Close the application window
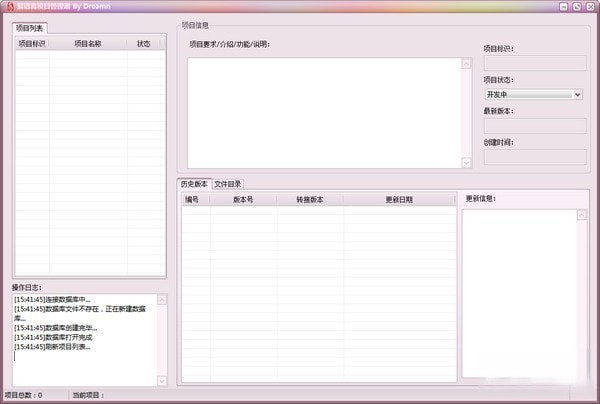This screenshot has height=404, width=600. tap(590, 7)
